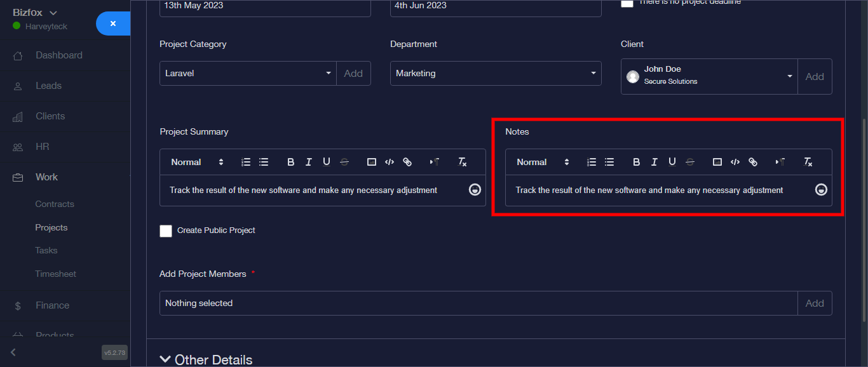Apply ordered list in Project Summary toolbar

(x=246, y=162)
